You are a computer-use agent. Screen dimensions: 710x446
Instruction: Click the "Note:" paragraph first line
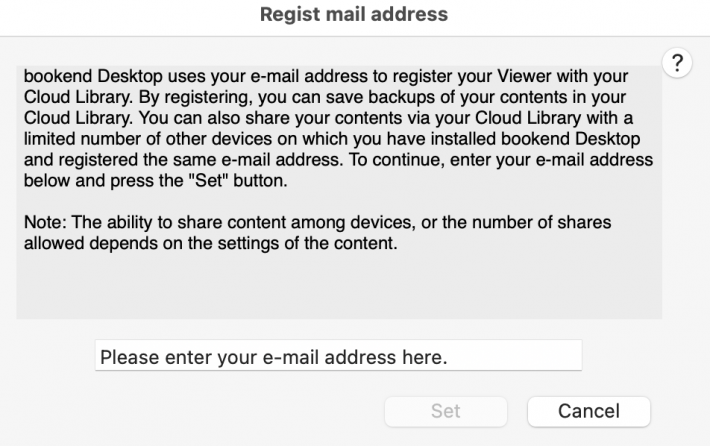(x=317, y=222)
